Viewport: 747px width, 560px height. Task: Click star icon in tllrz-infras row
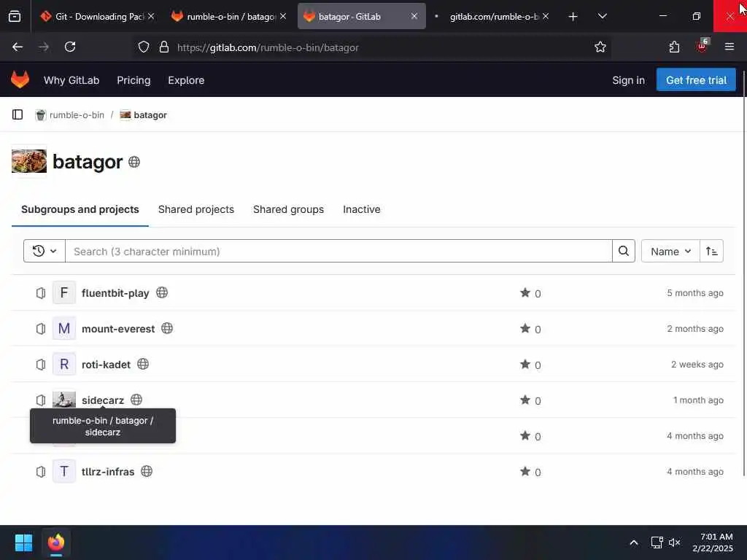(x=525, y=471)
